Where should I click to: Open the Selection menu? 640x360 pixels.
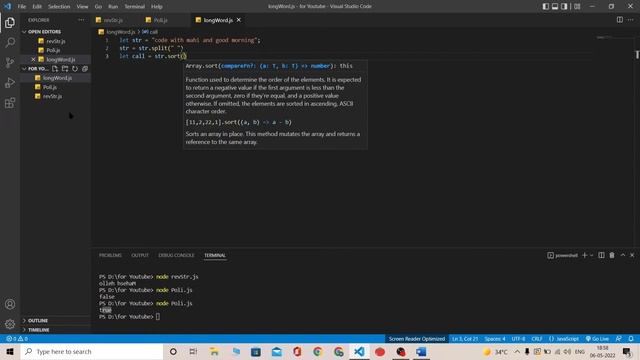(59, 7)
